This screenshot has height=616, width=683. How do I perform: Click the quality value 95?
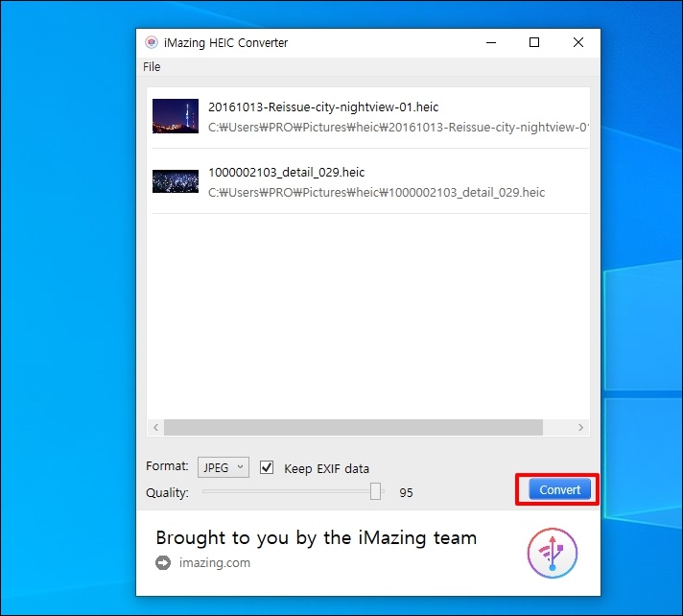click(406, 493)
